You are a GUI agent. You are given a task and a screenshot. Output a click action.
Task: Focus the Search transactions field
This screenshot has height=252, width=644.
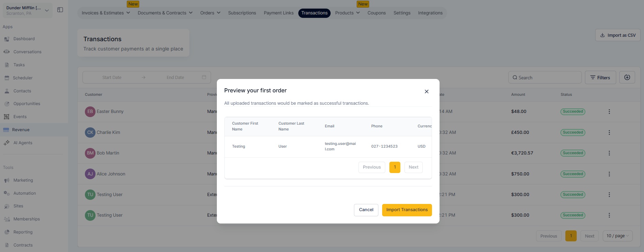tap(545, 78)
